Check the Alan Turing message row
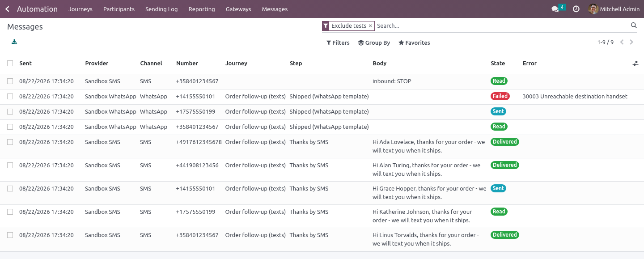This screenshot has width=644, height=259. 10,166
